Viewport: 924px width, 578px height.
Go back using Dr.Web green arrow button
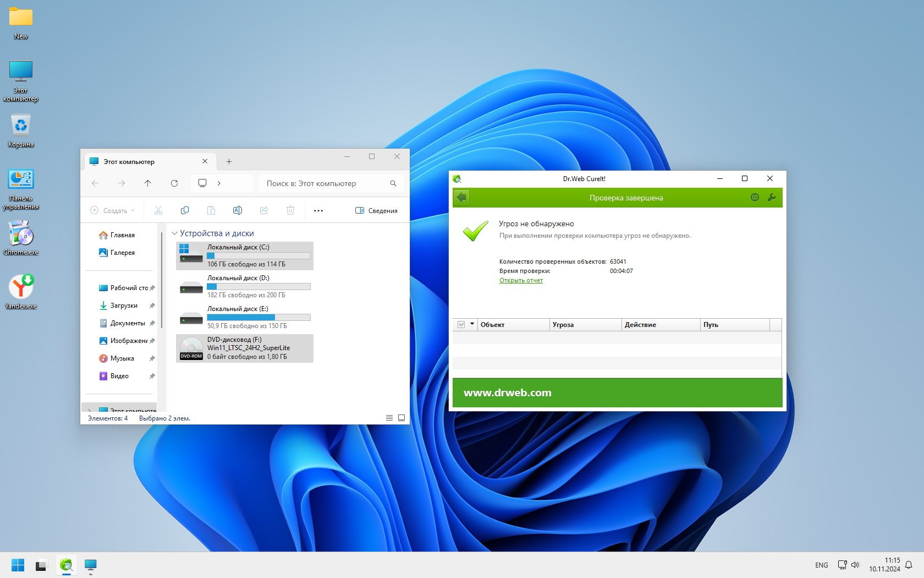click(461, 198)
